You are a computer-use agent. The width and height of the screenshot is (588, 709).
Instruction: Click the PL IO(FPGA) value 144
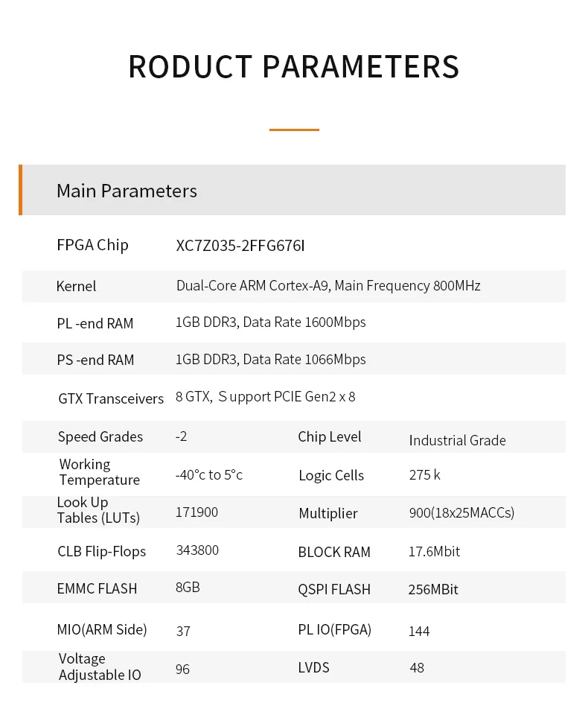(419, 631)
